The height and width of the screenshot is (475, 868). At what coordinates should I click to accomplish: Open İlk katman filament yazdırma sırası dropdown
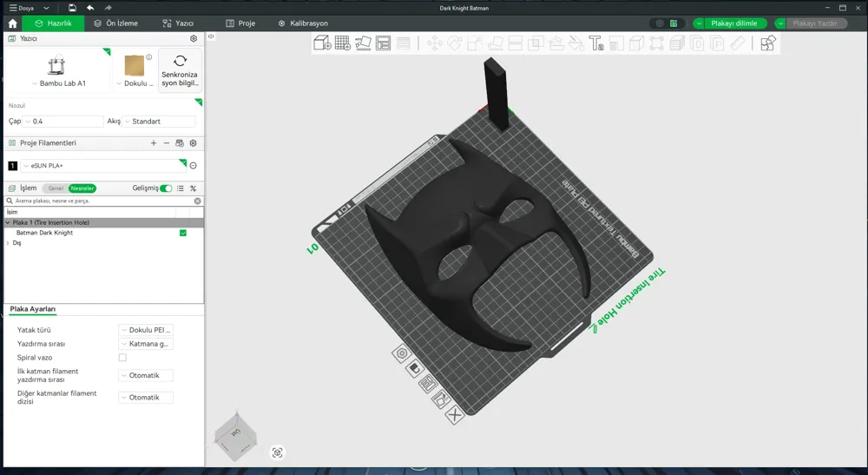(x=146, y=375)
